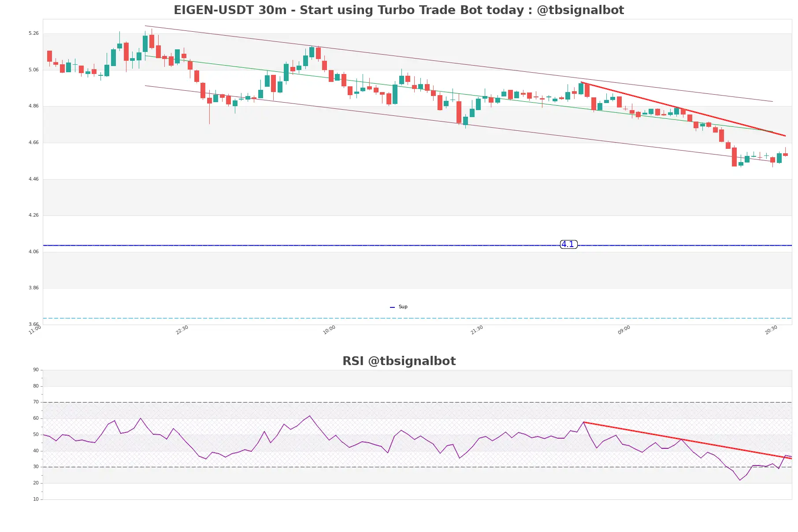Click the RSI @tbsignalbot heading
Viewport: 798px width, 532px height.
(x=399, y=361)
